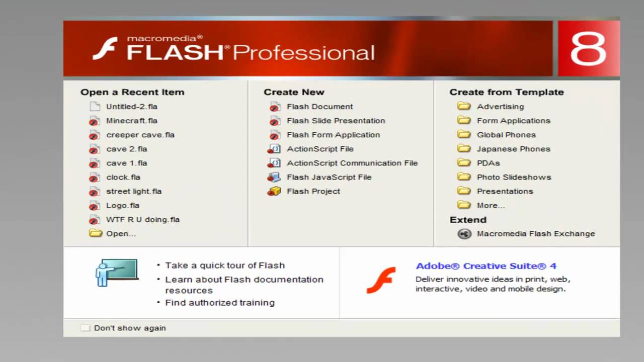This screenshot has height=362, width=644.
Task: Click the Presentations folder icon
Action: coord(464,191)
